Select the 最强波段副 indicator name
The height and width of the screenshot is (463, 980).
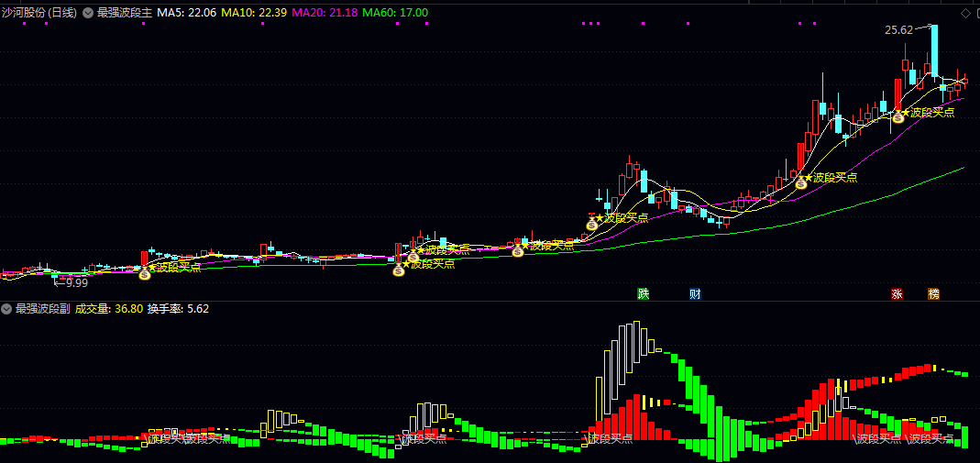pos(42,309)
